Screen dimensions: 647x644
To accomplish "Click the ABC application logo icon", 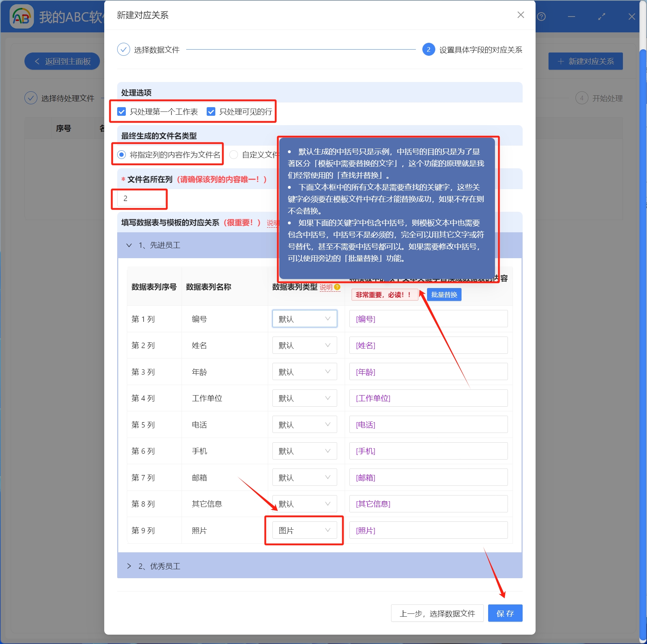I will tap(22, 16).
